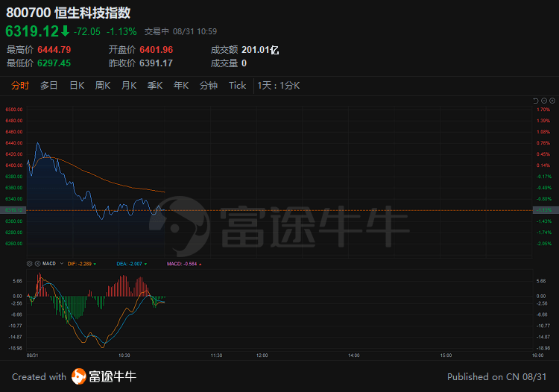Click the zoom out (minus) chart icon
The image size is (559, 392).
pyautogui.click(x=543, y=100)
